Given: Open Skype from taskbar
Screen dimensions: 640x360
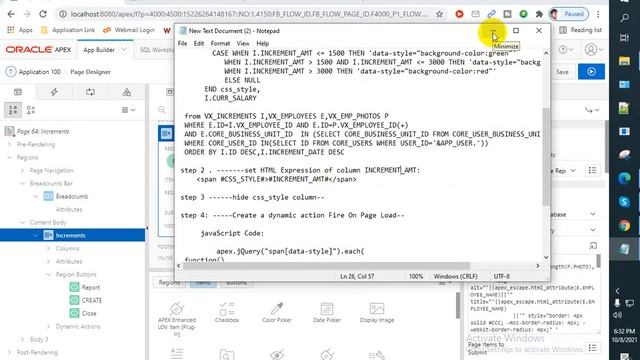Looking at the screenshot, I should pos(624,202).
